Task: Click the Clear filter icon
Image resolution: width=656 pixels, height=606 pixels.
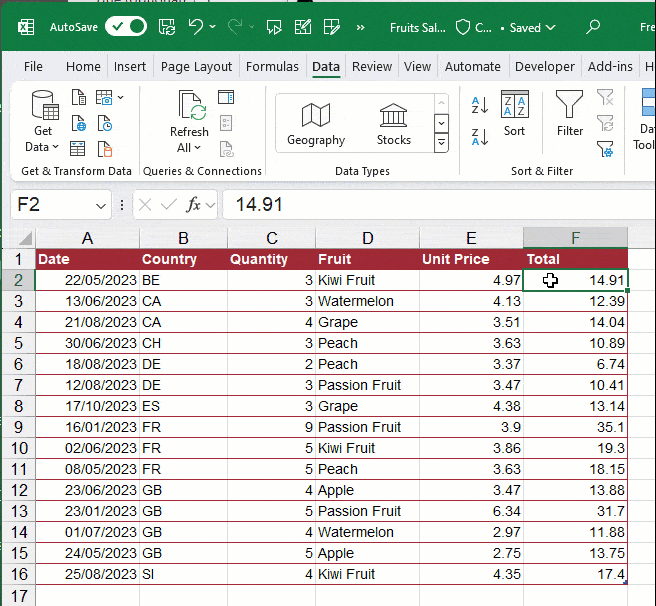Action: point(605,97)
